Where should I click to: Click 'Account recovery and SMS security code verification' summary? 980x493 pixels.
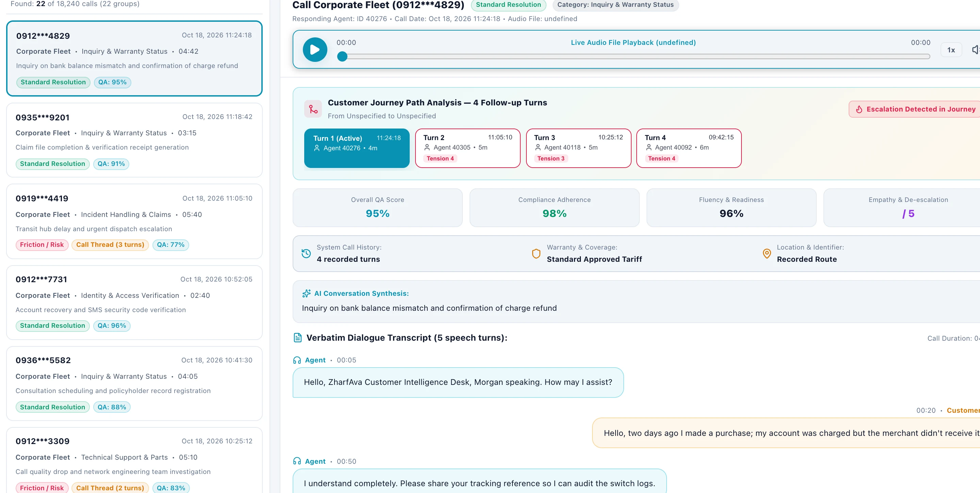[100, 310]
